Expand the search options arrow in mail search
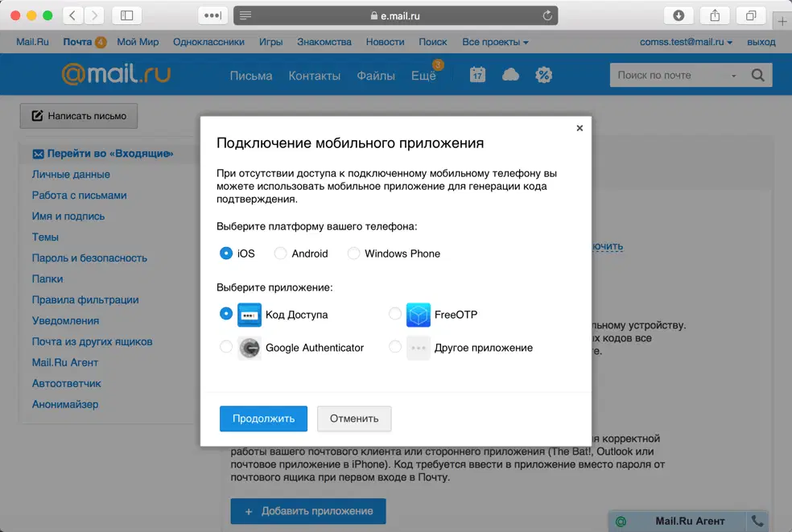The width and height of the screenshot is (792, 532). 733,76
